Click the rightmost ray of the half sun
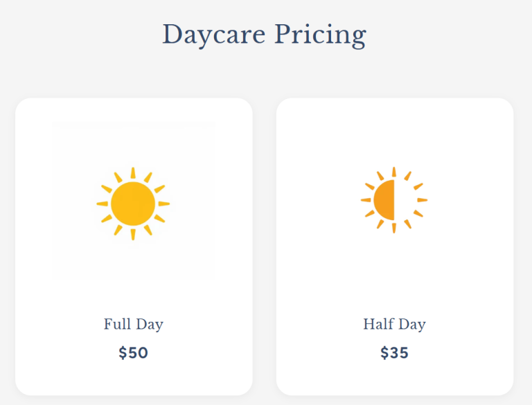 422,200
